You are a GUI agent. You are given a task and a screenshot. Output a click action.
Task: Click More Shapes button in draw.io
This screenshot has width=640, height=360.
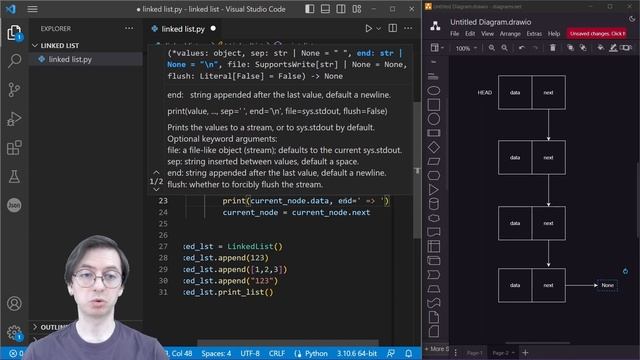point(437,349)
